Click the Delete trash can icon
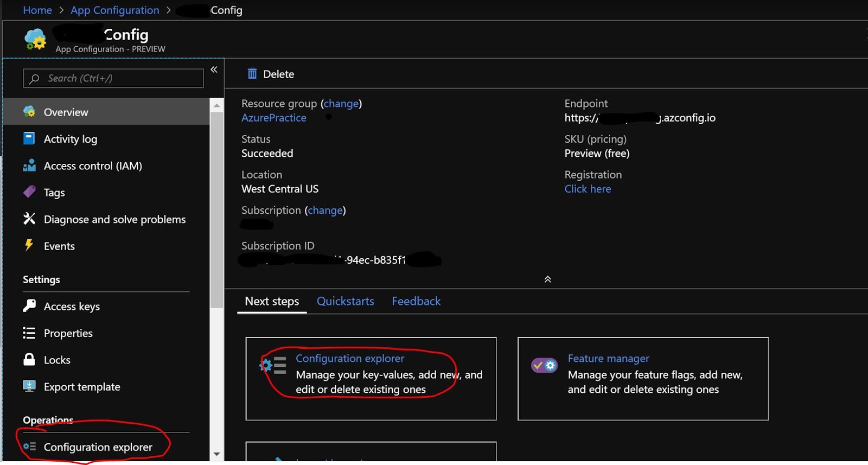The width and height of the screenshot is (868, 465). click(252, 74)
